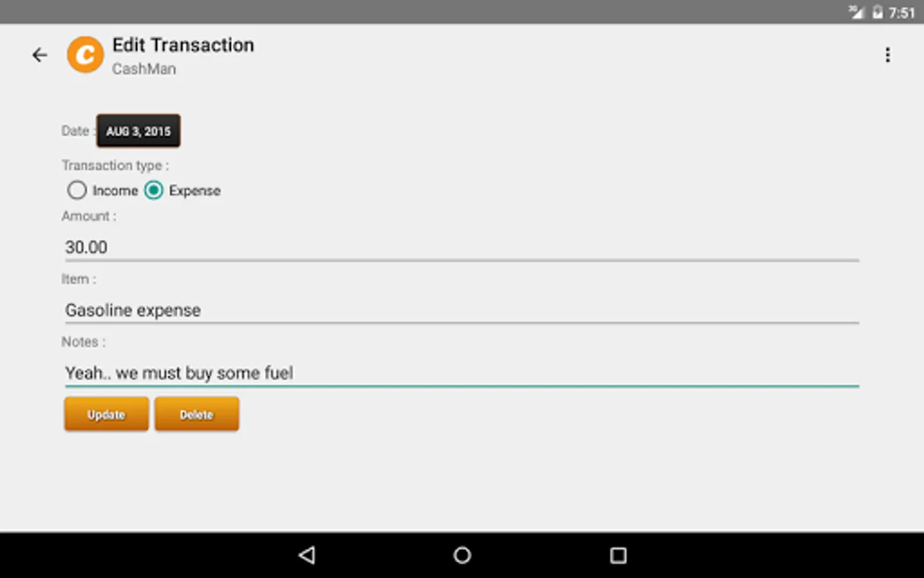Image resolution: width=924 pixels, height=578 pixels.
Task: Tap the signal strength status icon
Action: [857, 12]
